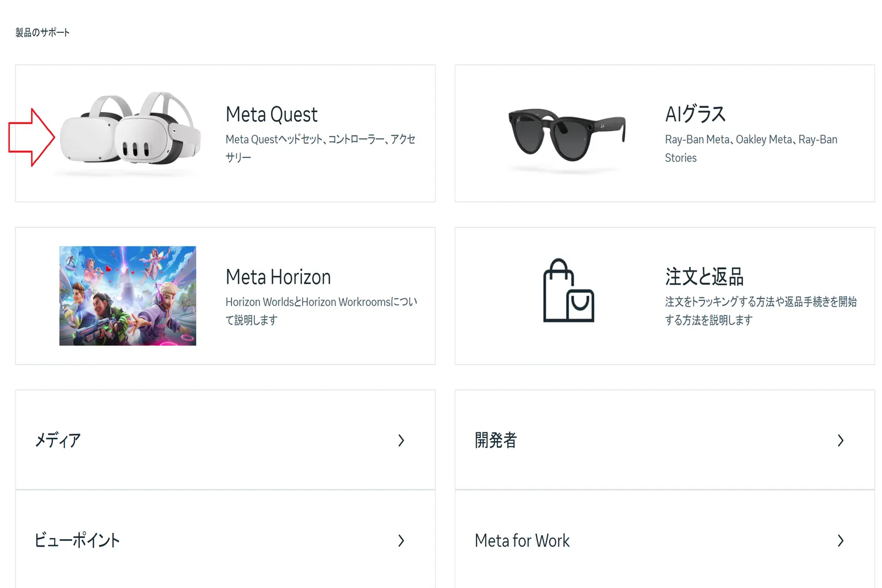Click the Meta Quest title
The width and height of the screenshot is (882, 588).
point(272,114)
